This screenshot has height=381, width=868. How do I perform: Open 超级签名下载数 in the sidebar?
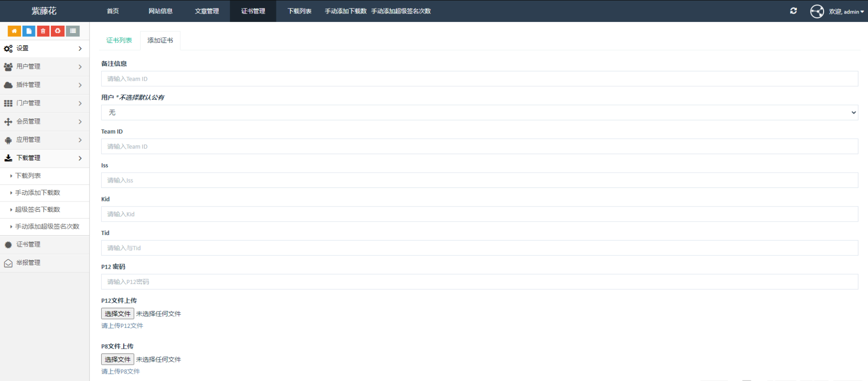38,210
